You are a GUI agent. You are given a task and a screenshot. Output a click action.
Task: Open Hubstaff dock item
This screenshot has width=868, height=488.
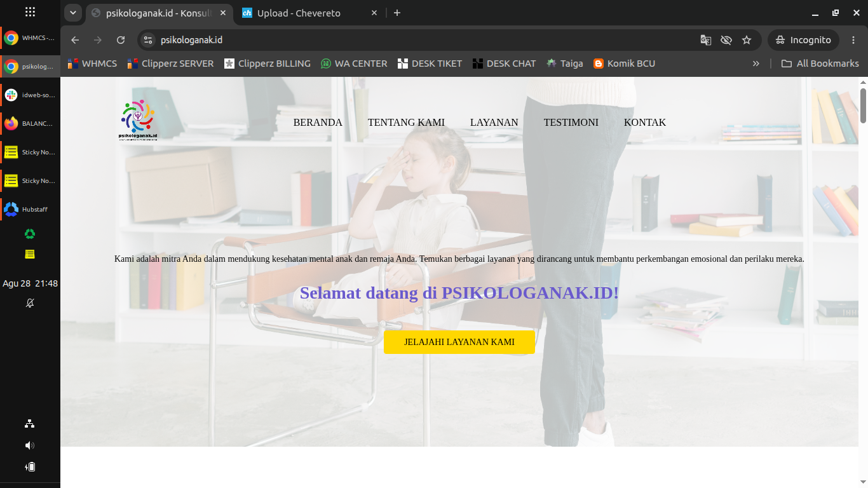(30, 209)
